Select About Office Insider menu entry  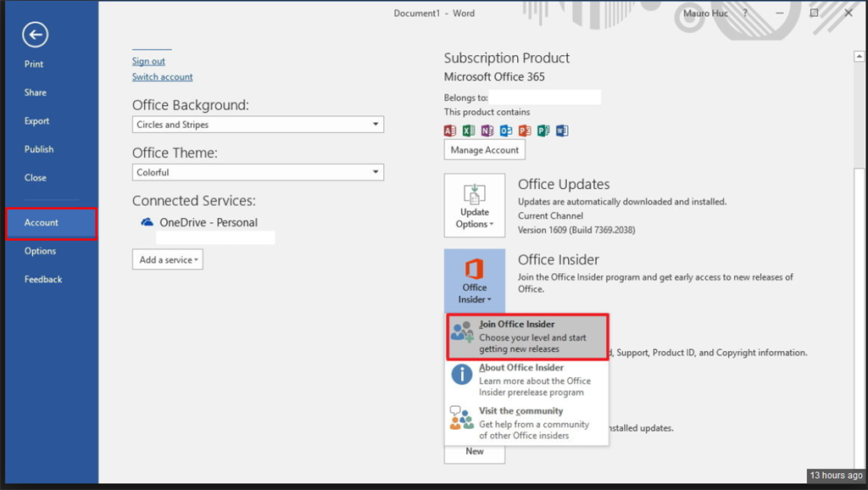[527, 380]
